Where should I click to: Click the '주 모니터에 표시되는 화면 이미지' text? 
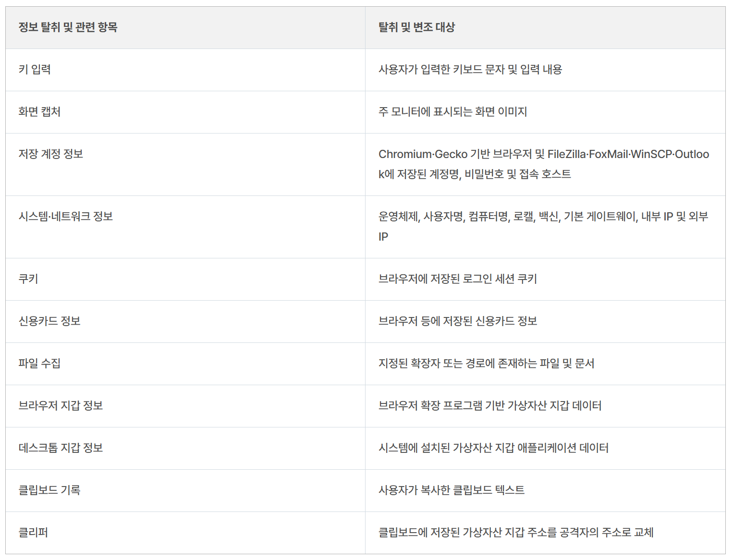point(453,112)
